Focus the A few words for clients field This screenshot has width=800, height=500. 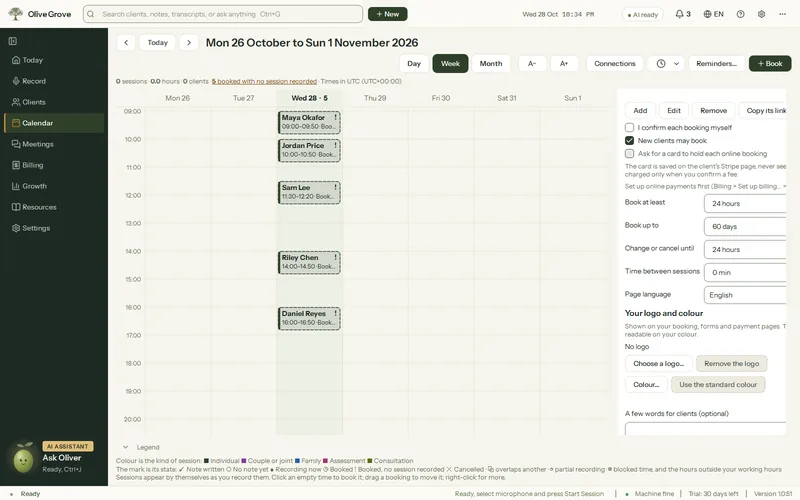tap(706, 428)
